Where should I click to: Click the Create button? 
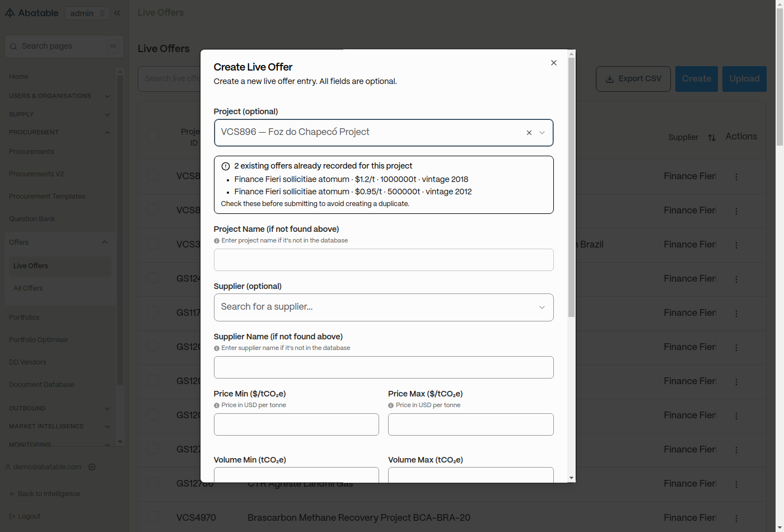(697, 79)
